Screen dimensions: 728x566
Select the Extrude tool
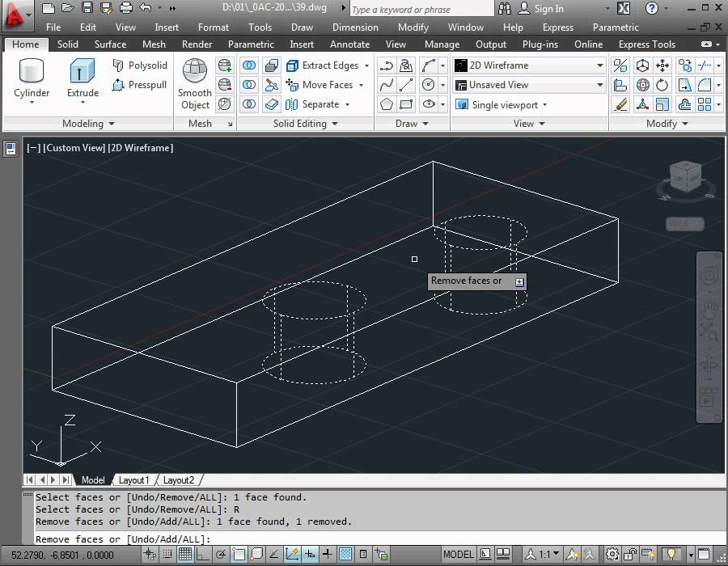click(82, 77)
